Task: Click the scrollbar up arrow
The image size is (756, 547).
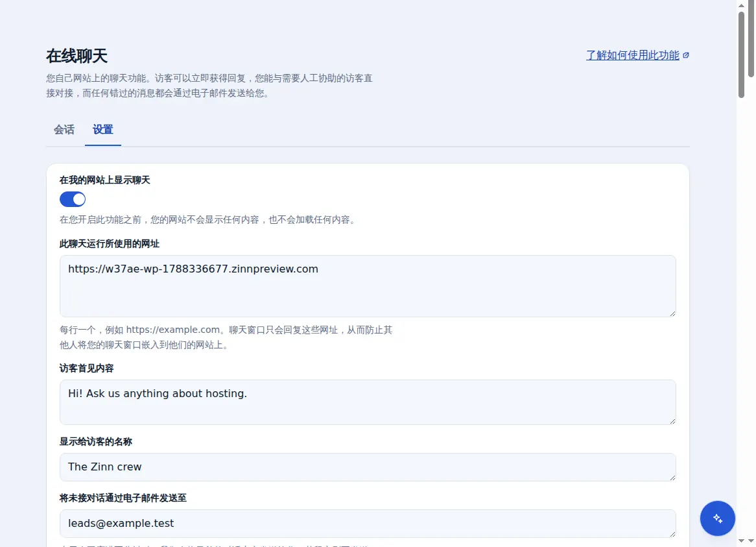Action: pyautogui.click(x=742, y=5)
